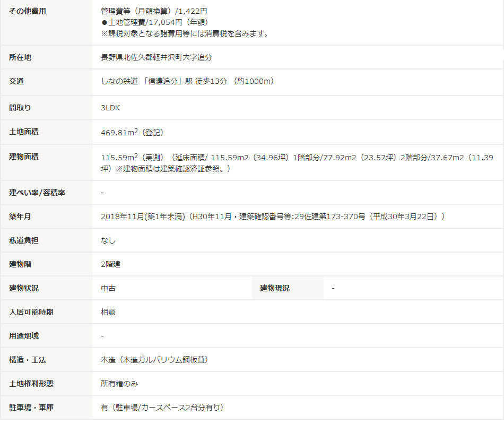Click the 建ぺい率/容積率 row label

click(x=37, y=193)
